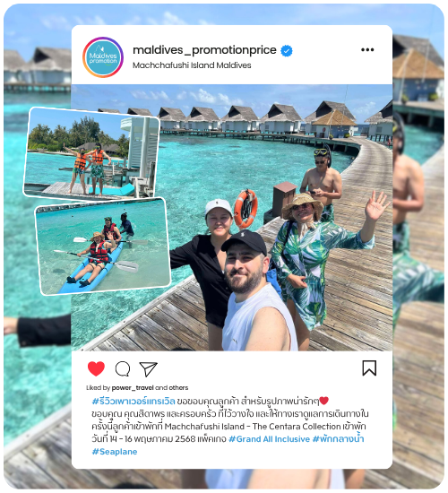Open the #Seaplane hashtag
Image resolution: width=448 pixels, height=493 pixels.
(115, 452)
